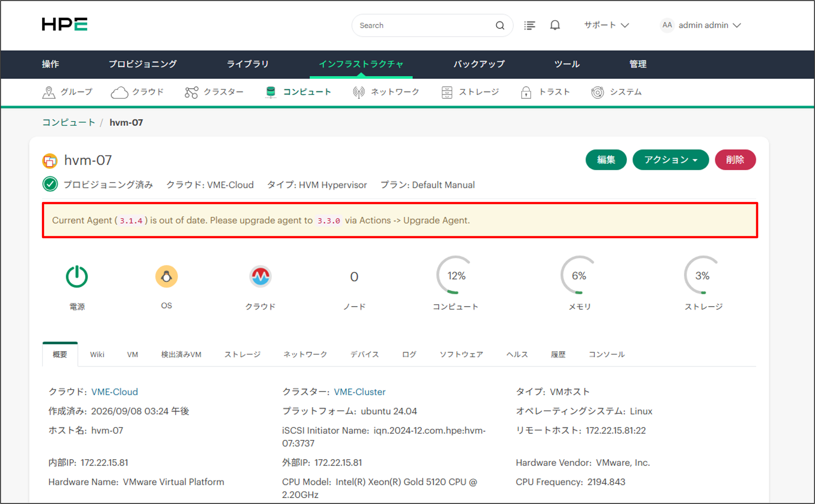Screen dimensions: 815x504
Task: Open the プロビジョニング main menu
Action: (x=143, y=64)
